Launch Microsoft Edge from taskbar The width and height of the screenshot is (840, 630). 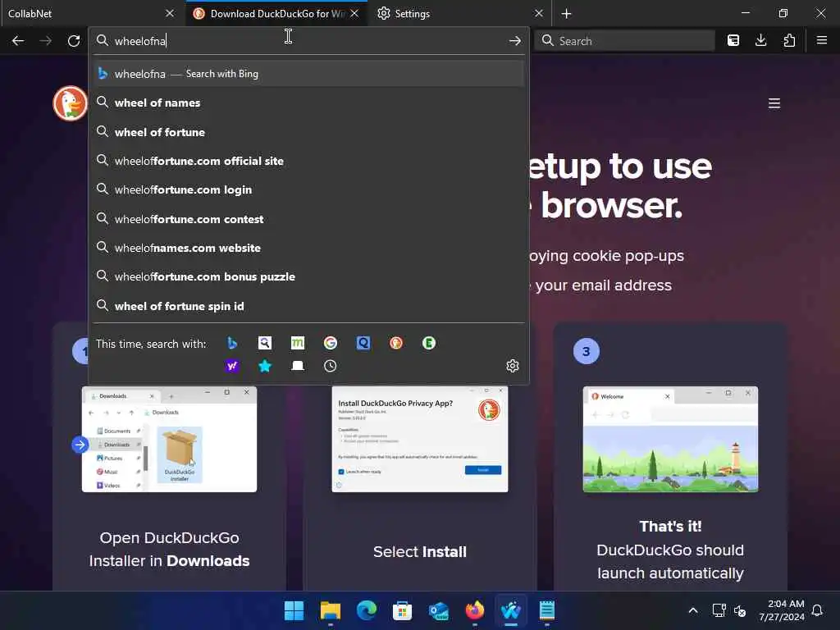[367, 610]
